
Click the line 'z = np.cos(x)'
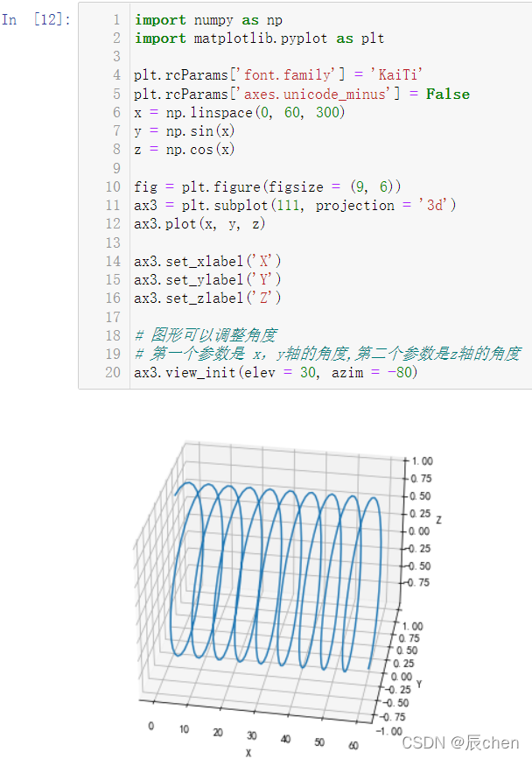185,150
